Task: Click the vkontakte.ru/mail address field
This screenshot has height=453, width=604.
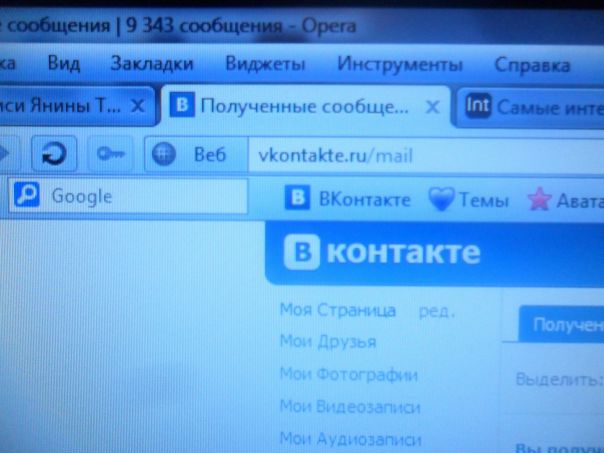Action: [x=426, y=155]
